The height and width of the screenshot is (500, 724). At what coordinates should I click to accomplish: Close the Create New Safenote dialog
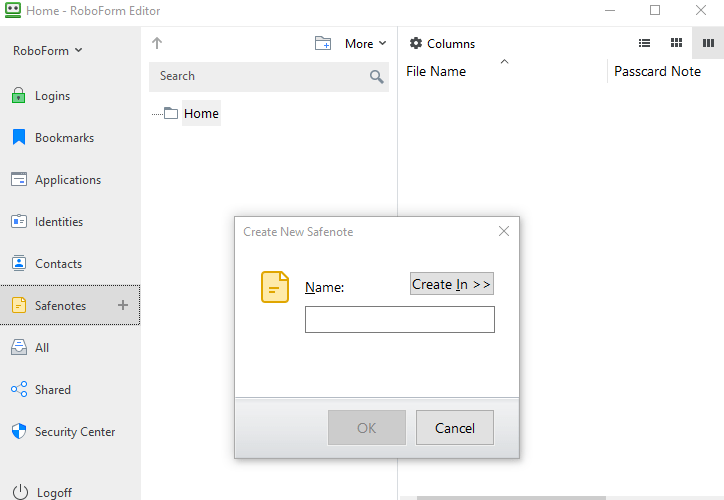click(504, 231)
